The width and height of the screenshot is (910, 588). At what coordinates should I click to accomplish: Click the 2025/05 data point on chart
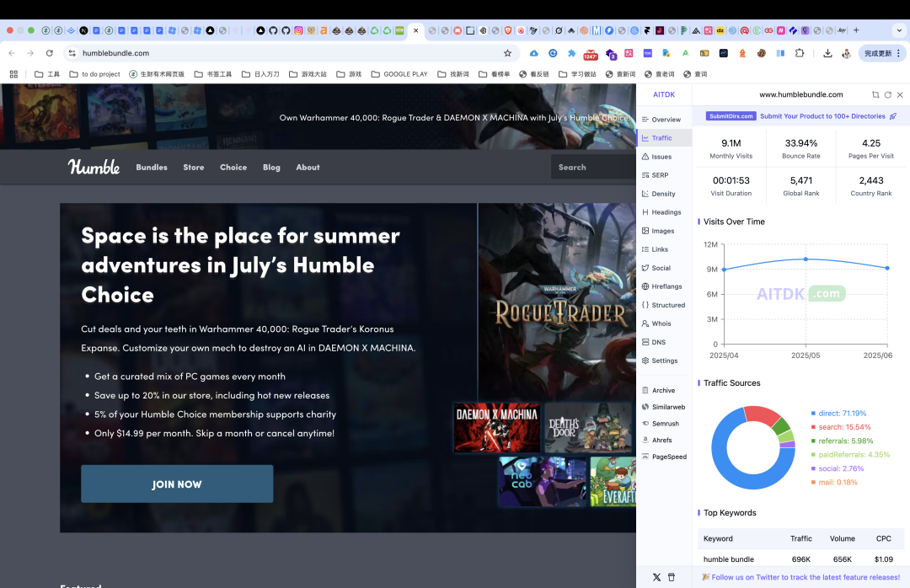(x=806, y=259)
